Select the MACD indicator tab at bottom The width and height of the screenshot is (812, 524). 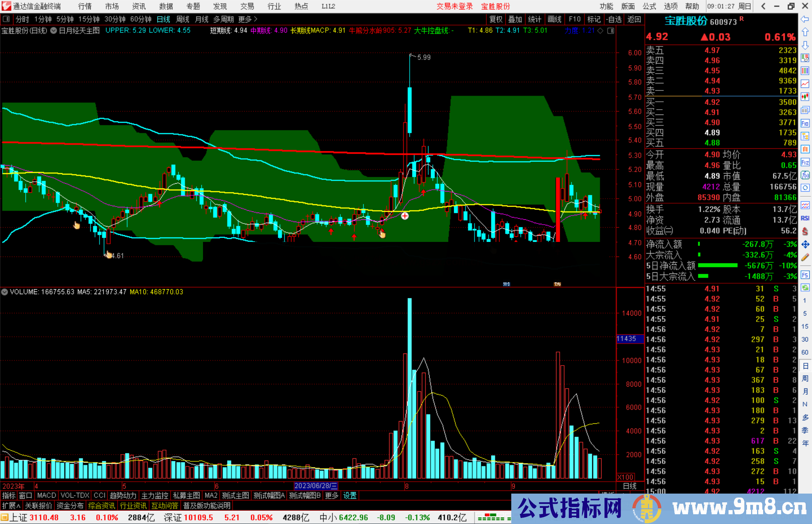tap(47, 495)
